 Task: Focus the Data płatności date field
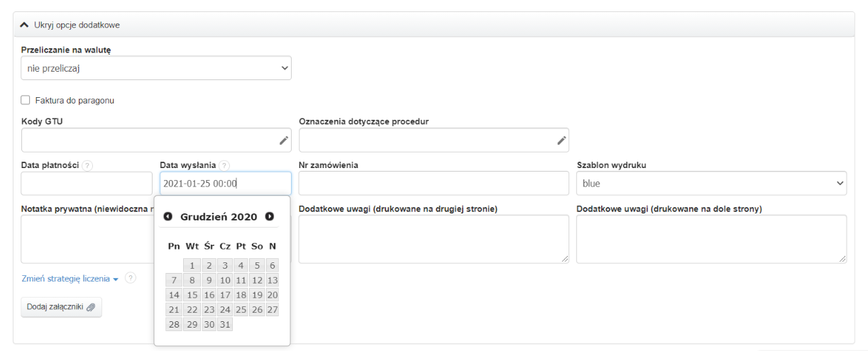pos(87,184)
